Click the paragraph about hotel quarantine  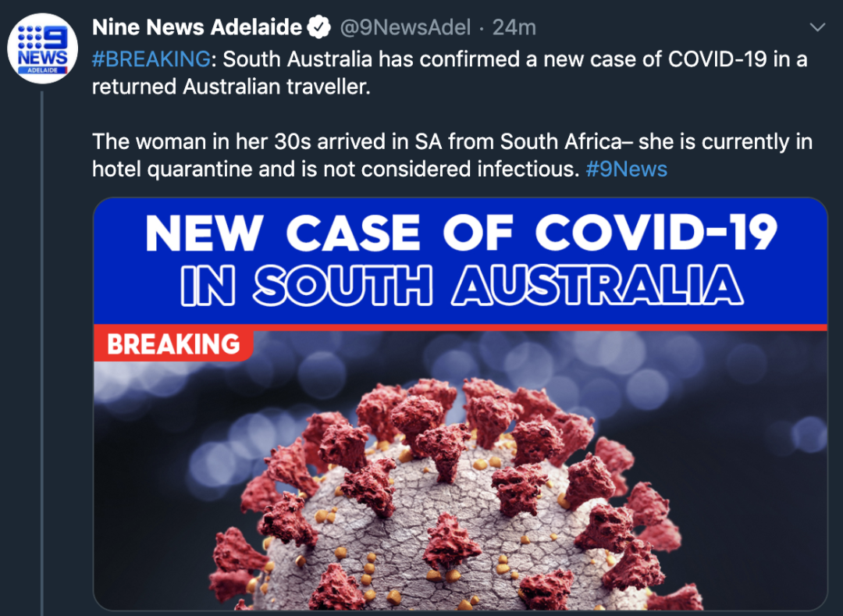(452, 155)
